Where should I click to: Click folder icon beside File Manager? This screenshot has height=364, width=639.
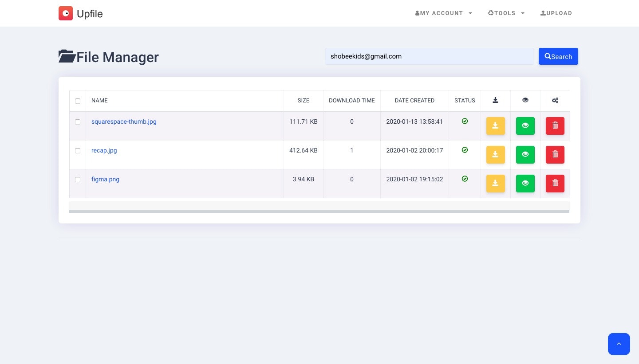click(67, 56)
